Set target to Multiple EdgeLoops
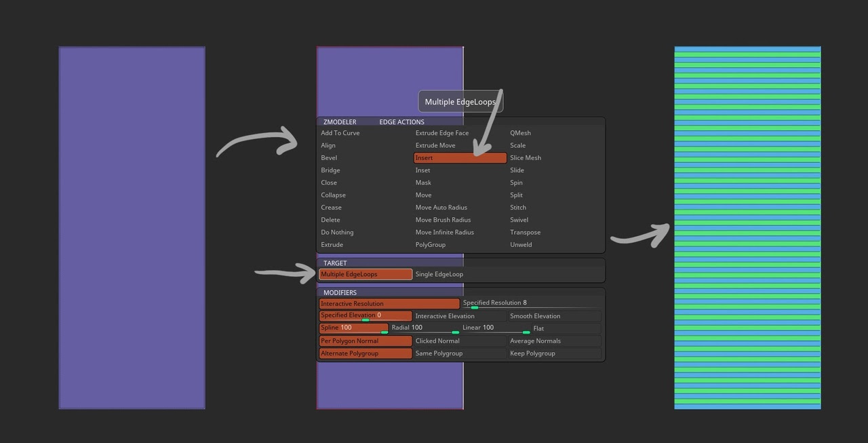The height and width of the screenshot is (443, 868). click(366, 274)
